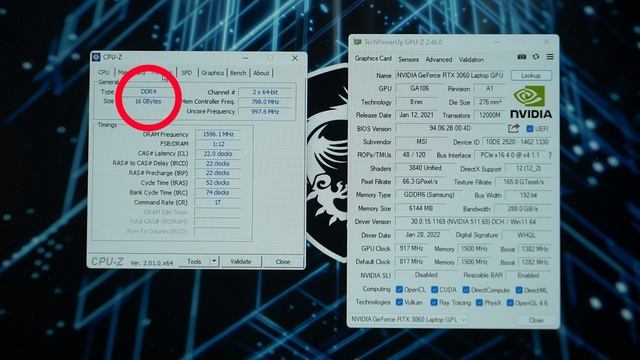The image size is (640, 360).
Task: Click the Bank Cycle Time value 74 clocks
Action: coord(218,193)
